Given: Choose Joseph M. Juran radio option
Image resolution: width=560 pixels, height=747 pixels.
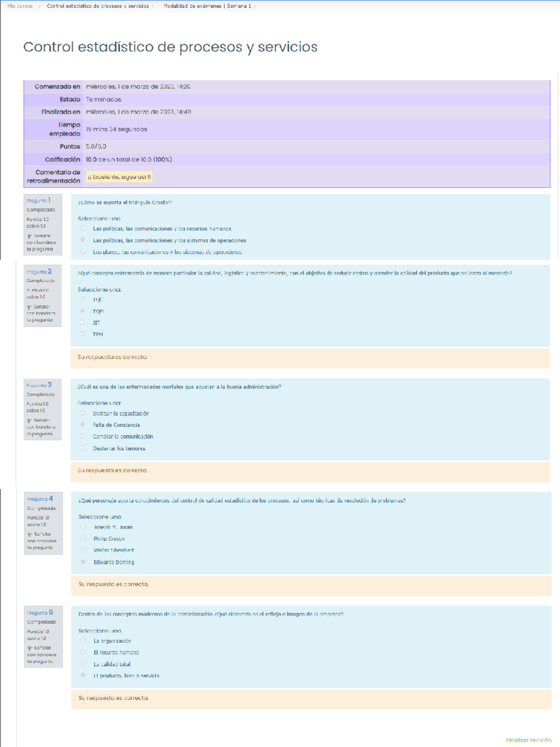Looking at the screenshot, I should 83,527.
